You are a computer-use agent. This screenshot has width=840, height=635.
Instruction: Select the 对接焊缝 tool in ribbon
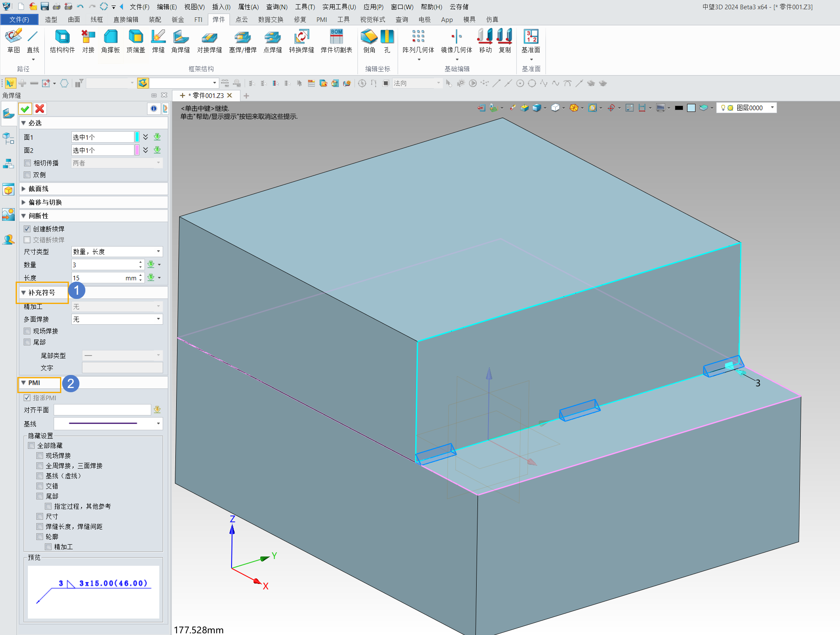pyautogui.click(x=210, y=42)
